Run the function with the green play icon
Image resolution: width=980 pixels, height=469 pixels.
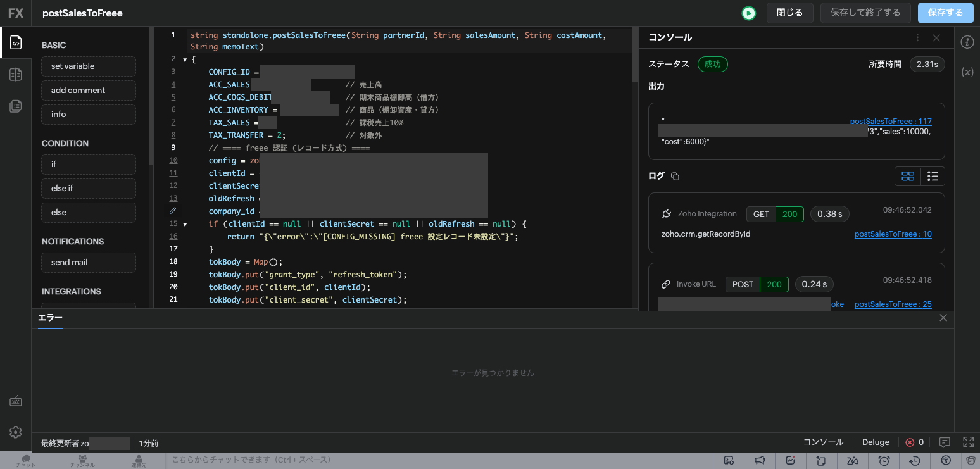coord(749,13)
